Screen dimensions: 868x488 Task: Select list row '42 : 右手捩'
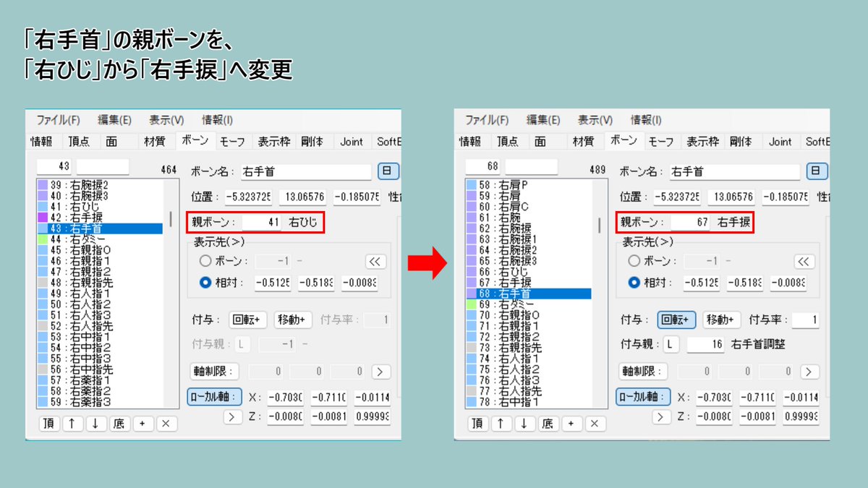(100, 218)
